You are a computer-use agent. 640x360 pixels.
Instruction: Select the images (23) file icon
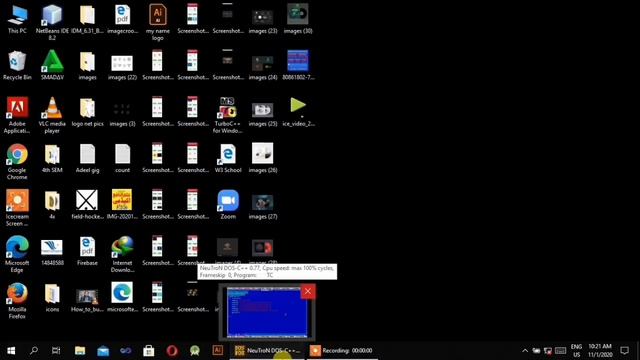coord(263,19)
